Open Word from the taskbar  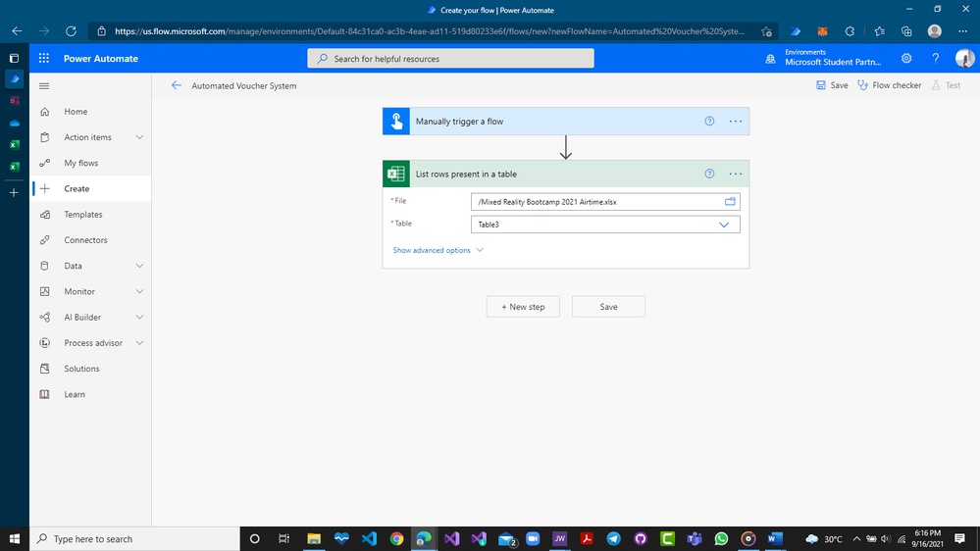(x=775, y=538)
